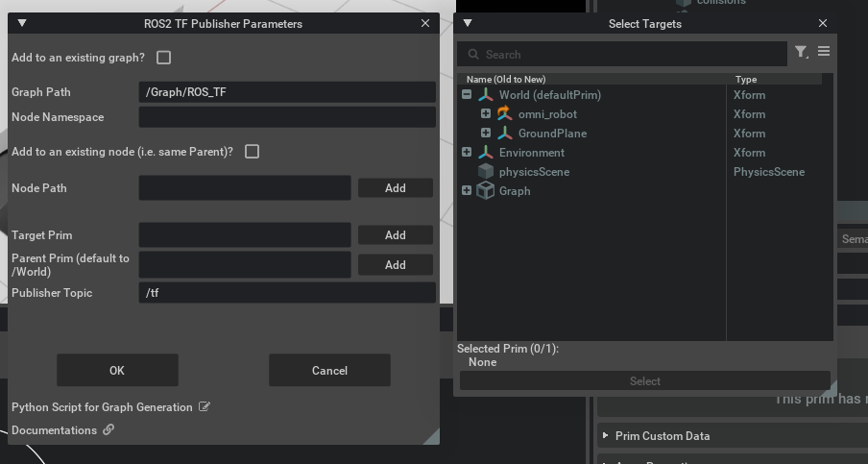
Task: Select the World xform icon
Action: pyautogui.click(x=486, y=95)
